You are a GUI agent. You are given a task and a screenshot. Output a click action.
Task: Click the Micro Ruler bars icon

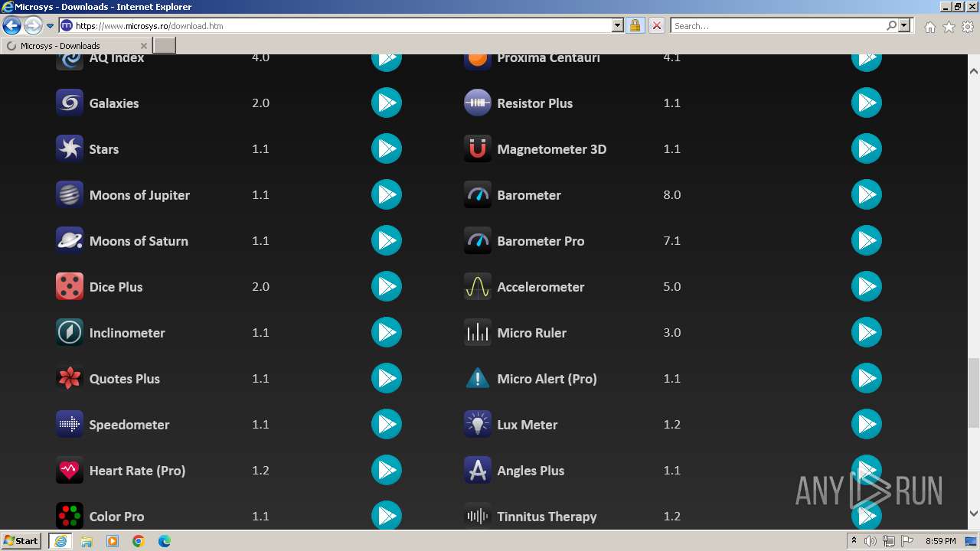pos(478,332)
